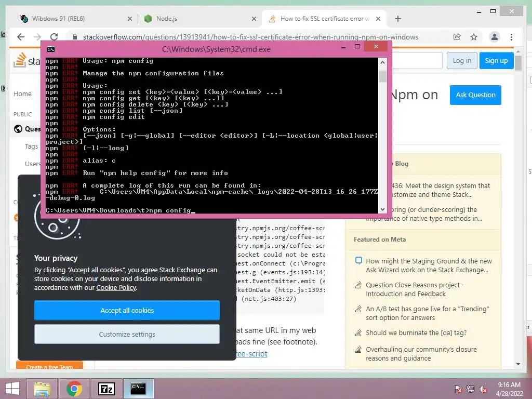Open blog post about the design system
Screen dimensions: 532x399
tap(440, 190)
